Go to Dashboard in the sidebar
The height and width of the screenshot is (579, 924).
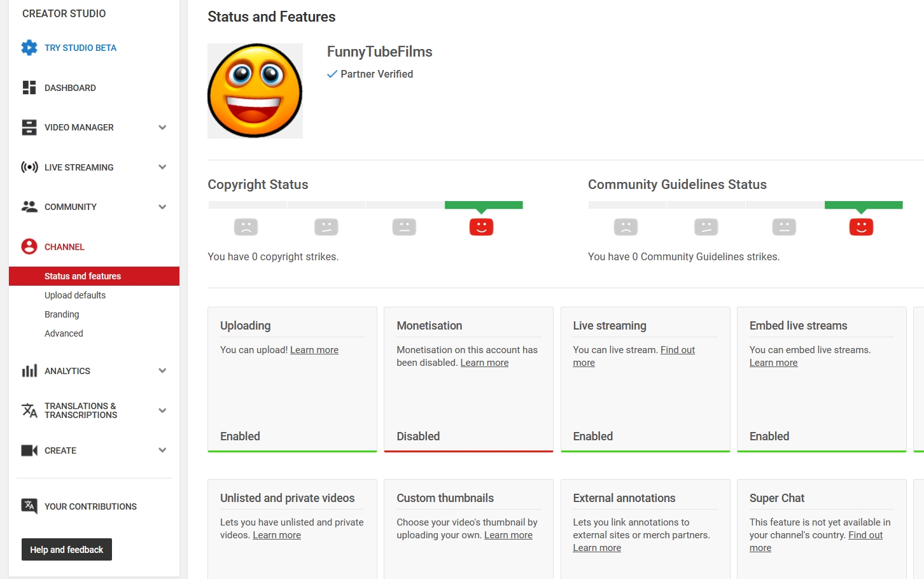[70, 88]
